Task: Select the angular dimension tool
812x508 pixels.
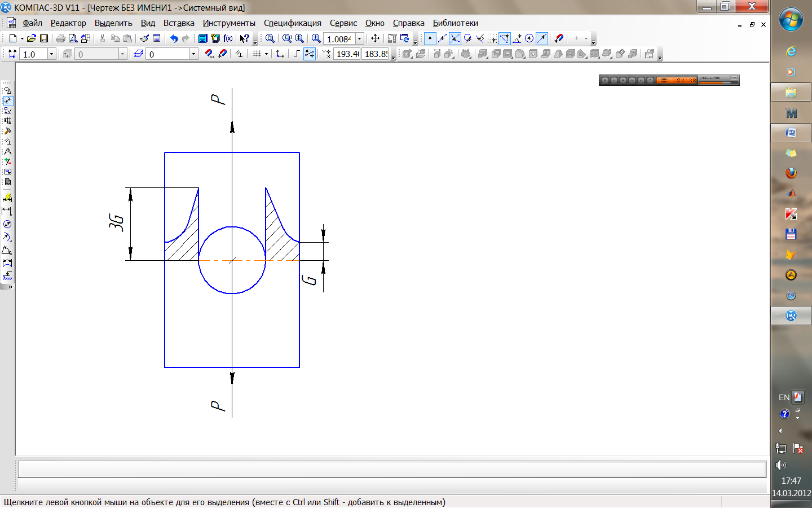Action: tap(7, 250)
